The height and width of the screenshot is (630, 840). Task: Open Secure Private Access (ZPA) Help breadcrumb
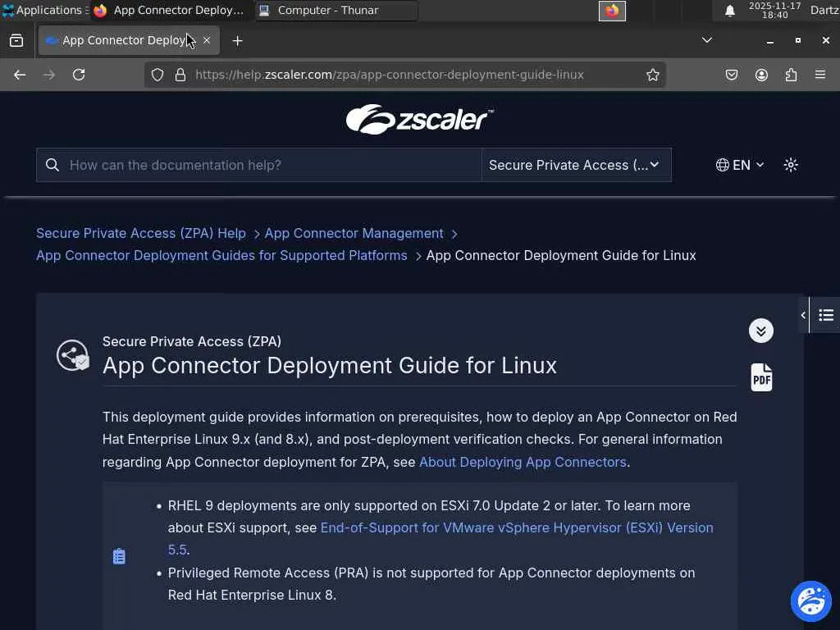click(x=141, y=234)
